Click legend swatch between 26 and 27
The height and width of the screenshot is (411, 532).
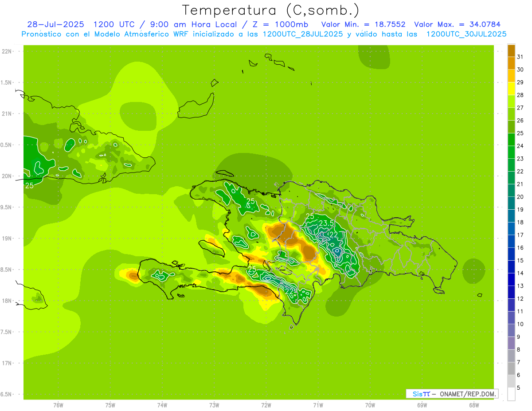[x=511, y=114]
